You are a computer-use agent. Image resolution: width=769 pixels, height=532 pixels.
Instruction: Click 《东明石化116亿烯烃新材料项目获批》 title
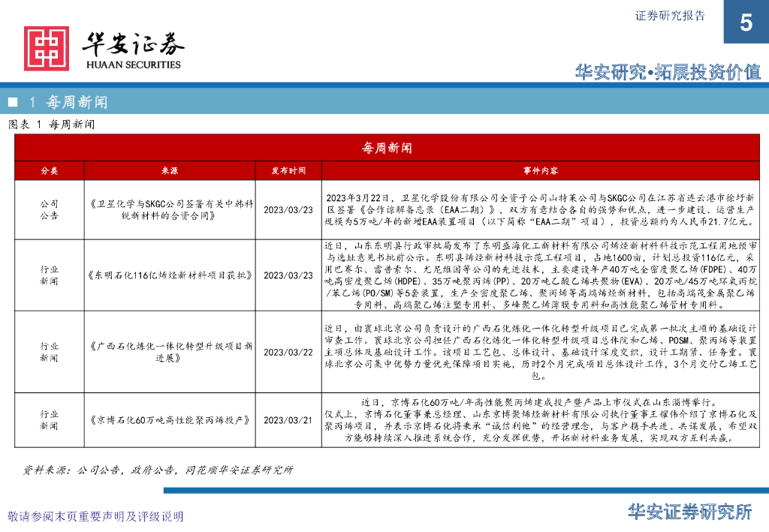click(170, 275)
